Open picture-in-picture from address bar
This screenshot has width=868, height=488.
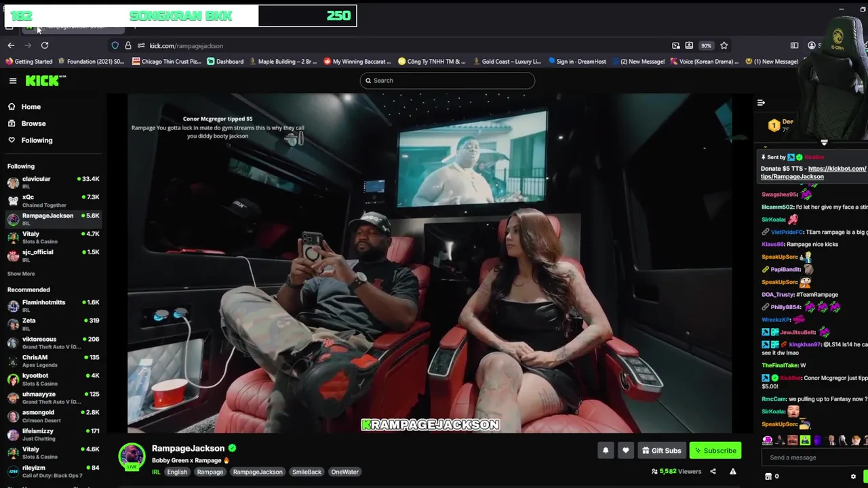click(676, 45)
